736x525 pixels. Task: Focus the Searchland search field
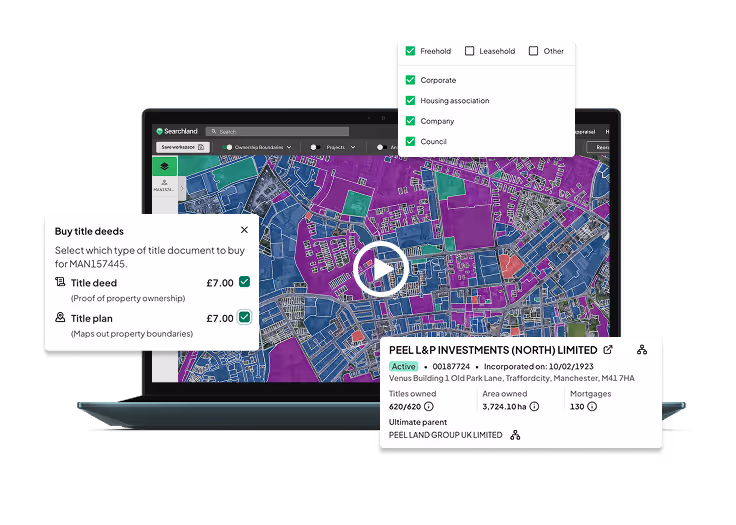point(278,131)
